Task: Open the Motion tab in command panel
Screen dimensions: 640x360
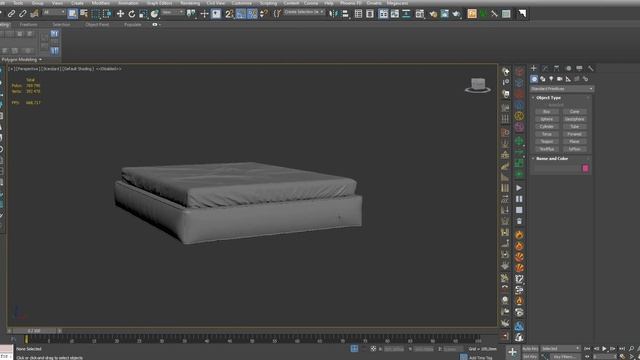Action: point(568,68)
